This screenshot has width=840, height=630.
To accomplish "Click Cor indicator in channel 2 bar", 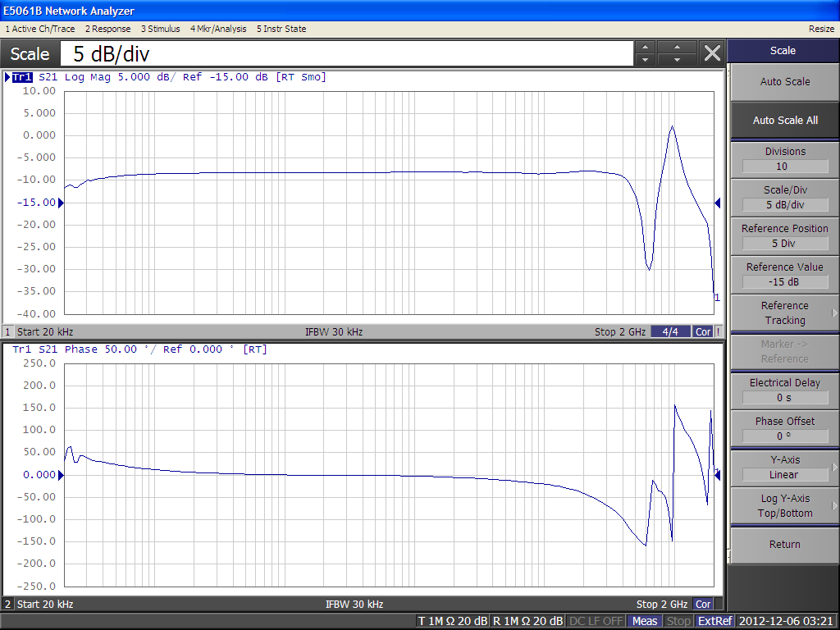I will (703, 605).
